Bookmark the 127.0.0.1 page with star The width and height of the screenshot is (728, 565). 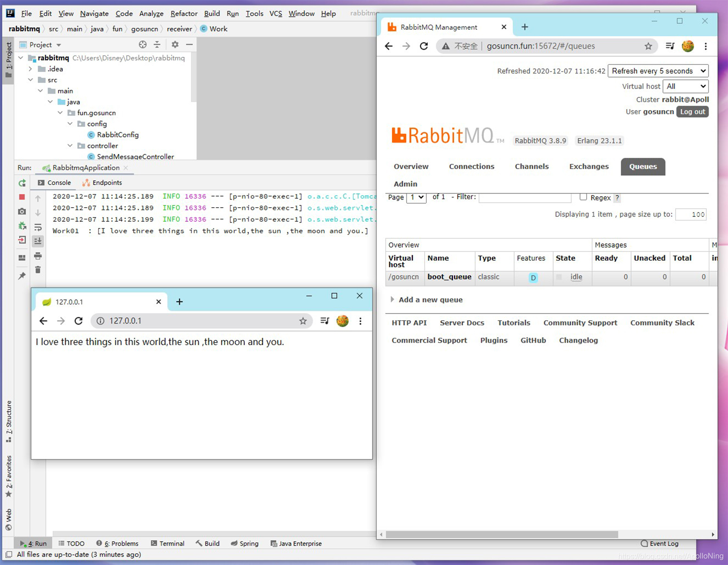pyautogui.click(x=303, y=321)
